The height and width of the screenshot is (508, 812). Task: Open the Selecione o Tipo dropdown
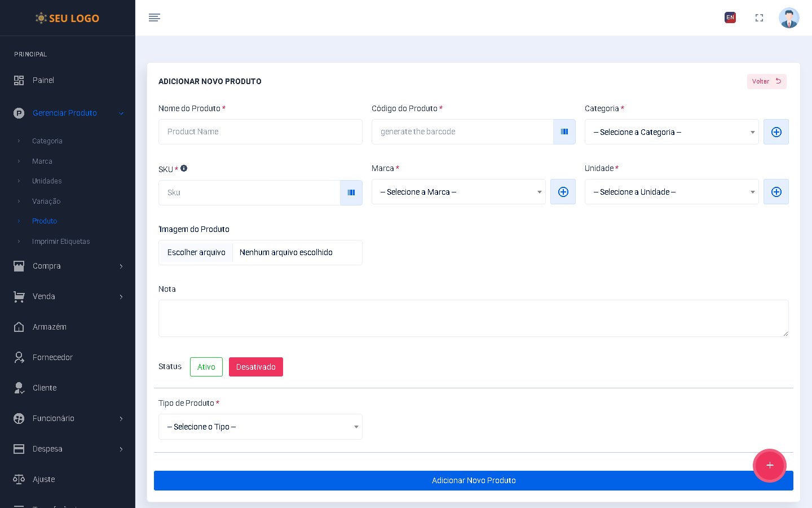[x=260, y=427]
